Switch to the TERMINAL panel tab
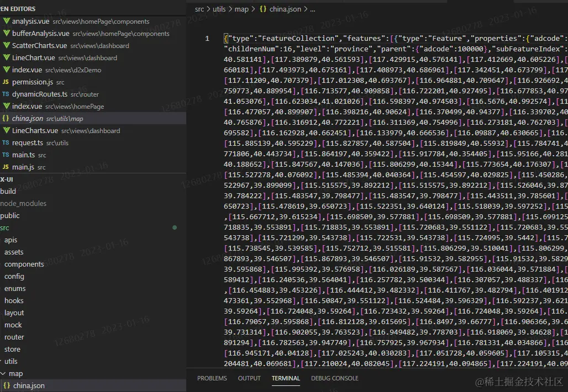 (x=286, y=378)
